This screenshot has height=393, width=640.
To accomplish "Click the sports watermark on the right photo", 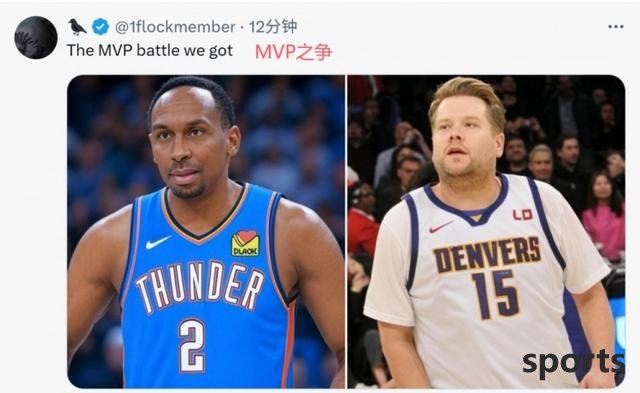I will point(573,363).
